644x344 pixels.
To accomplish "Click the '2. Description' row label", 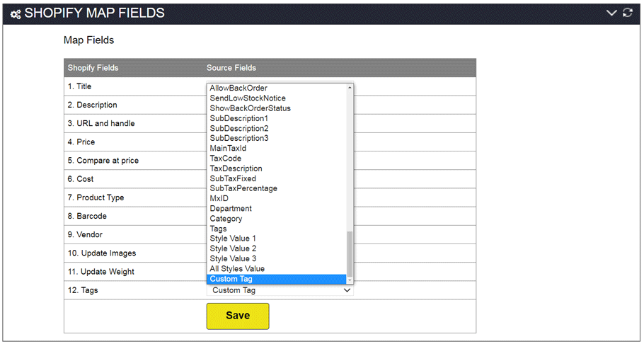I will click(x=93, y=105).
